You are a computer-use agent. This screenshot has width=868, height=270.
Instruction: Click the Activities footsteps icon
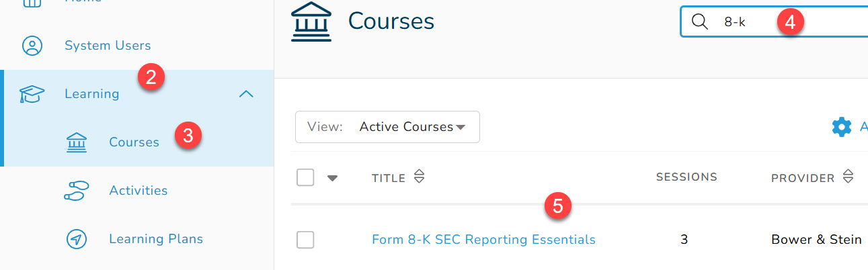pos(76,191)
